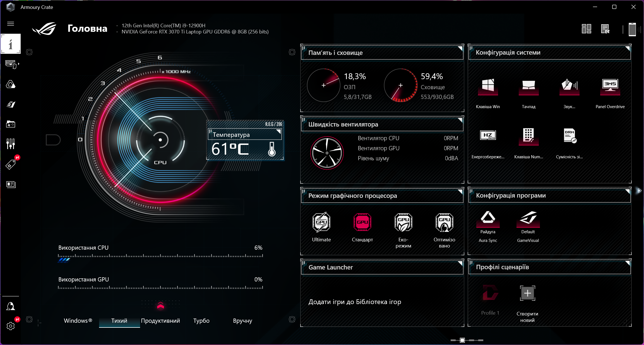
Task: Open the Settings gear in sidebar
Action: click(x=11, y=326)
